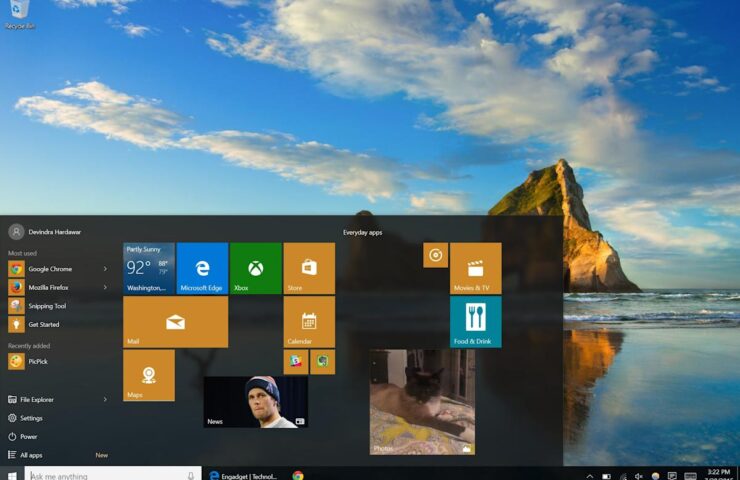Viewport: 740px width, 480px height.
Task: Open the News live tile
Action: click(x=255, y=402)
